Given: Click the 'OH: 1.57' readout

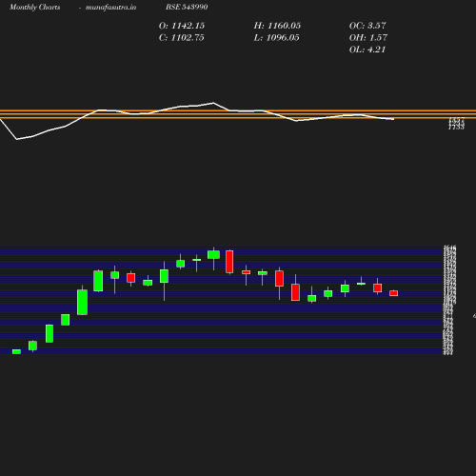Looking at the screenshot, I should (x=368, y=38).
